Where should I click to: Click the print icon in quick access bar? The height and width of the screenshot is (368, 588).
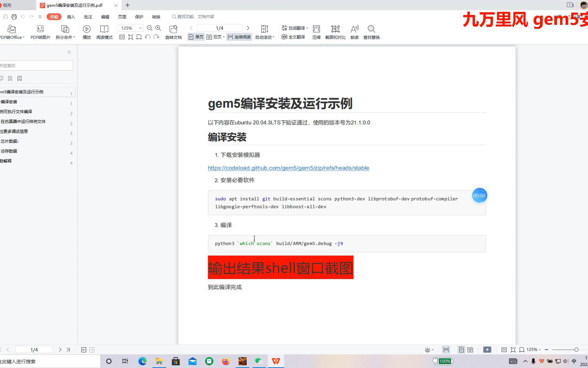pyautogui.click(x=14, y=17)
